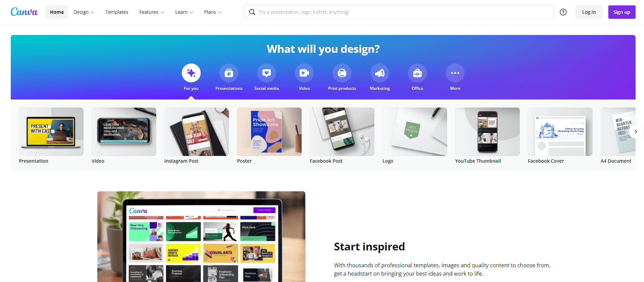Screen dimensions: 644x282
Task: Select the For you sparkle icon
Action: coord(191,73)
